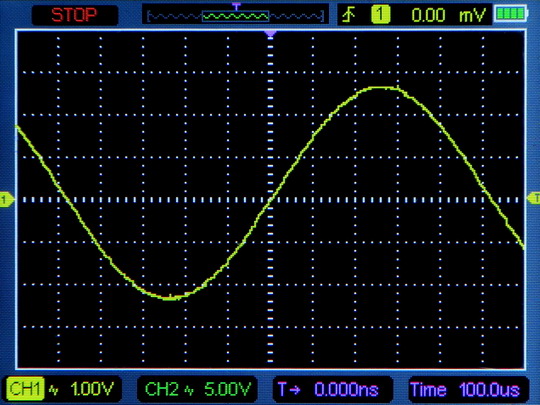Click the purple trigger position marker atop grid
Screen dimensions: 540x405
tap(270, 34)
